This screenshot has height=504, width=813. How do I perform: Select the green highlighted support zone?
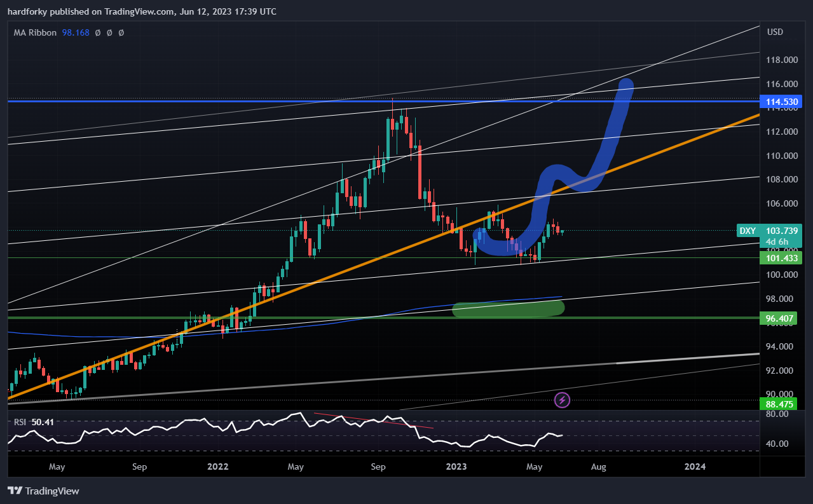509,309
